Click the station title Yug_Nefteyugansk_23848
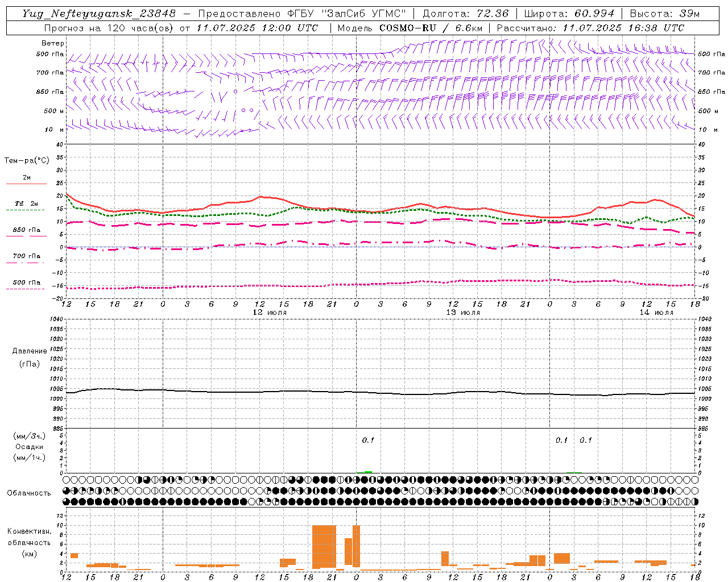This screenshot has width=728, height=582. tap(99, 14)
